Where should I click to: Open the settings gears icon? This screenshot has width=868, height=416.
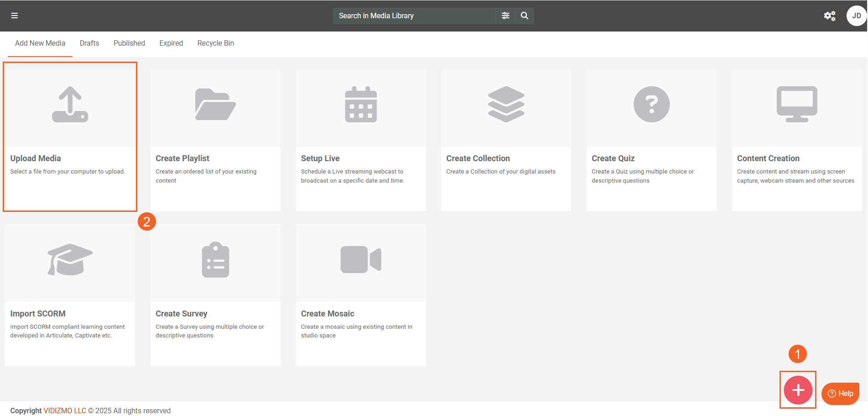click(x=829, y=16)
